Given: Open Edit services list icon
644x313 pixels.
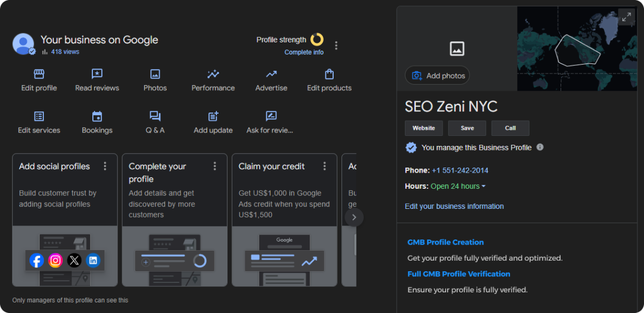Looking at the screenshot, I should pyautogui.click(x=39, y=116).
